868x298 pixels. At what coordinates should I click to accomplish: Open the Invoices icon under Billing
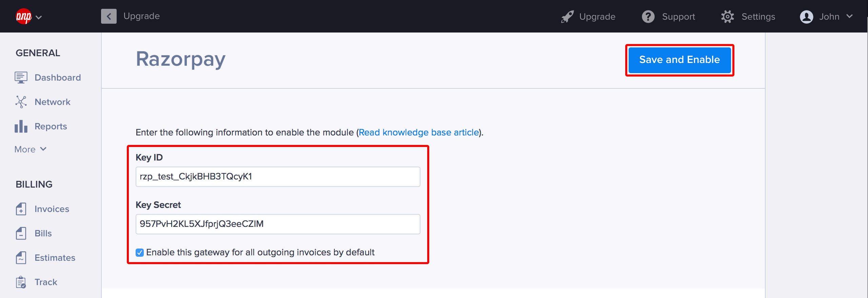click(x=21, y=209)
